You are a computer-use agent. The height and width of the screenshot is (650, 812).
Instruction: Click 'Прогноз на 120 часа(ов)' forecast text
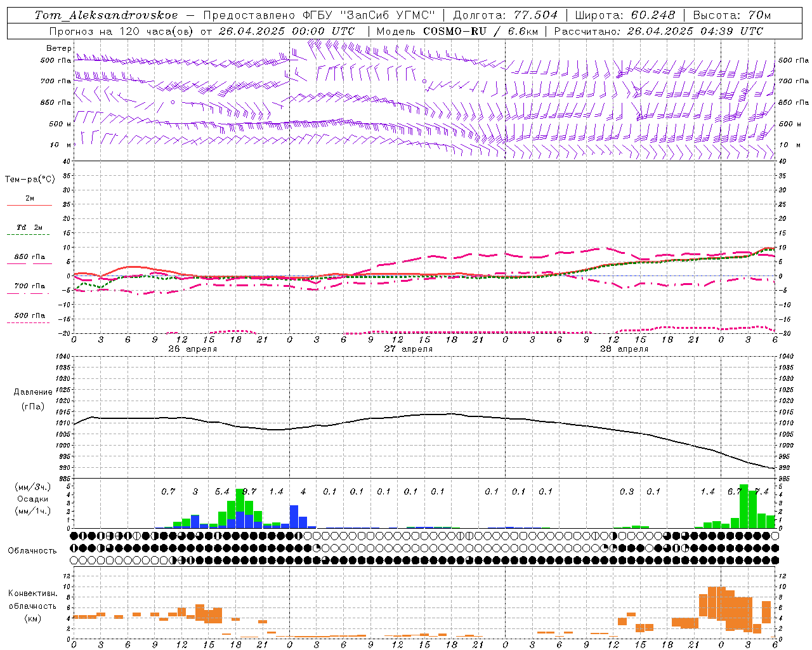pyautogui.click(x=122, y=31)
